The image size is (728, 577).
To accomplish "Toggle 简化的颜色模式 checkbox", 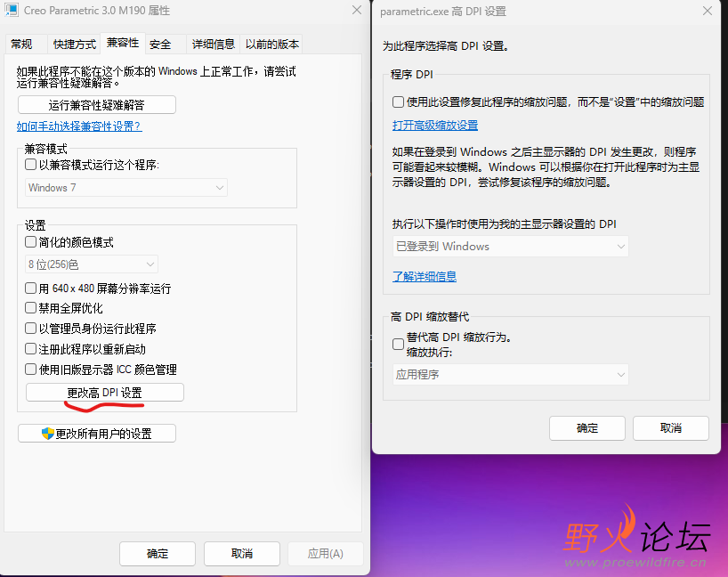I will tap(30, 242).
